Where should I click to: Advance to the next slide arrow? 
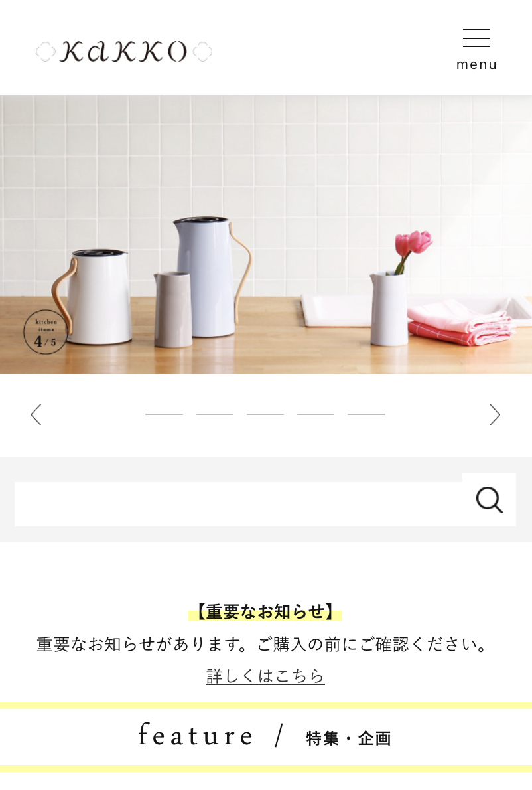pos(496,415)
